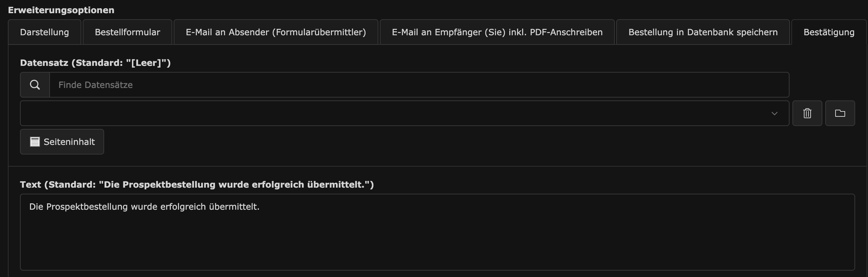
Task: Go to E-Mail an Empfänger tab
Action: (497, 32)
